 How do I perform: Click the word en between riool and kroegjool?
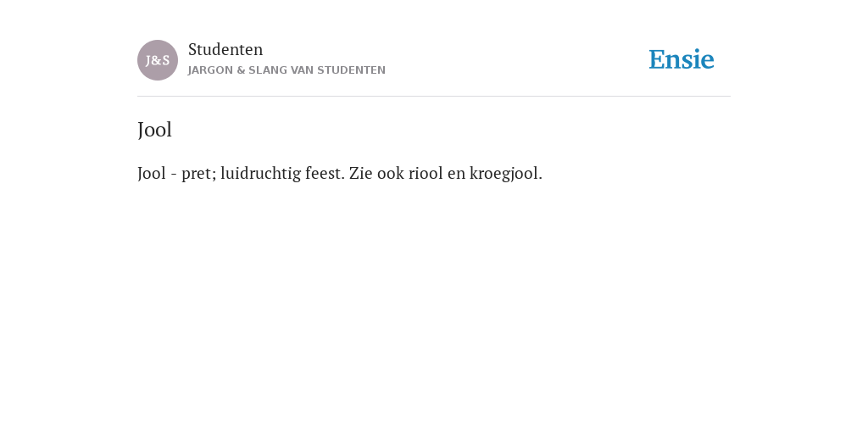click(456, 174)
